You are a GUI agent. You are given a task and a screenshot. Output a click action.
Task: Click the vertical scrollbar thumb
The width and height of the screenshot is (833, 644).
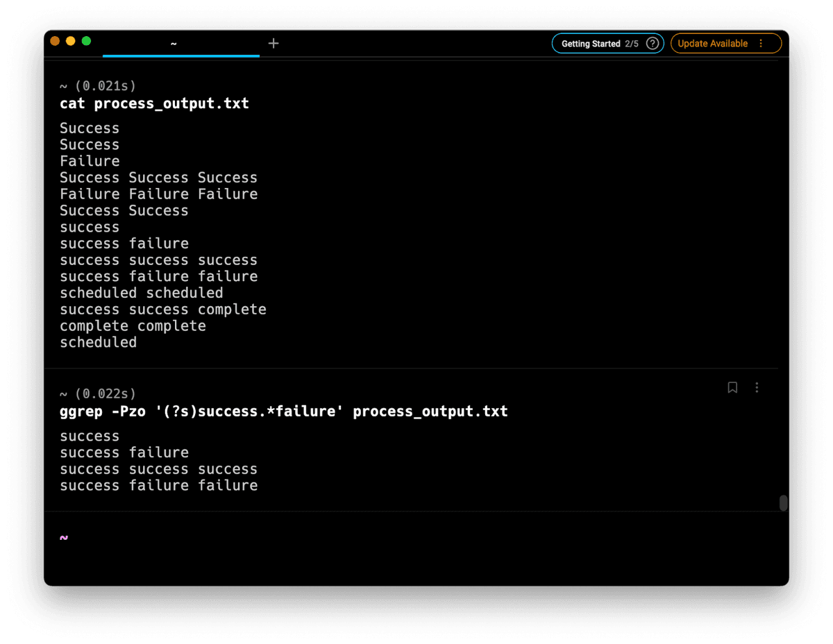coord(783,503)
